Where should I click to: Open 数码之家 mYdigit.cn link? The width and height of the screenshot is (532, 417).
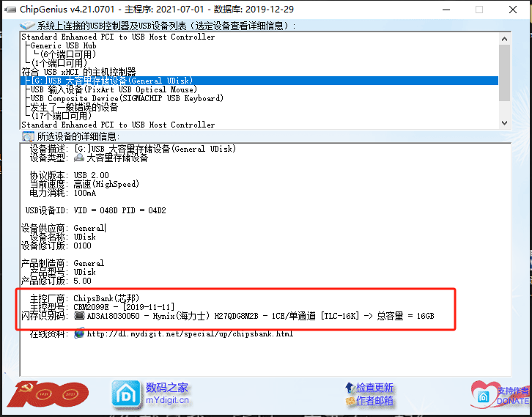click(x=167, y=394)
